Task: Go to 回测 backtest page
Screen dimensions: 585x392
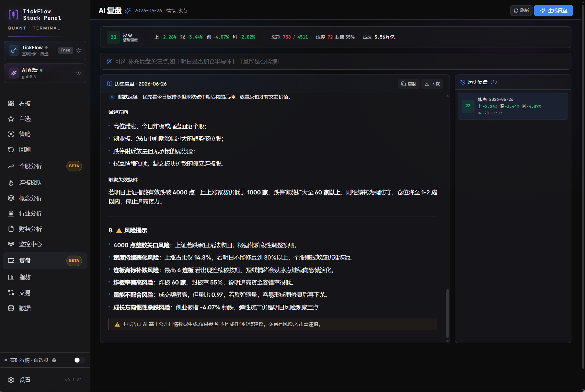Action: tap(45, 150)
